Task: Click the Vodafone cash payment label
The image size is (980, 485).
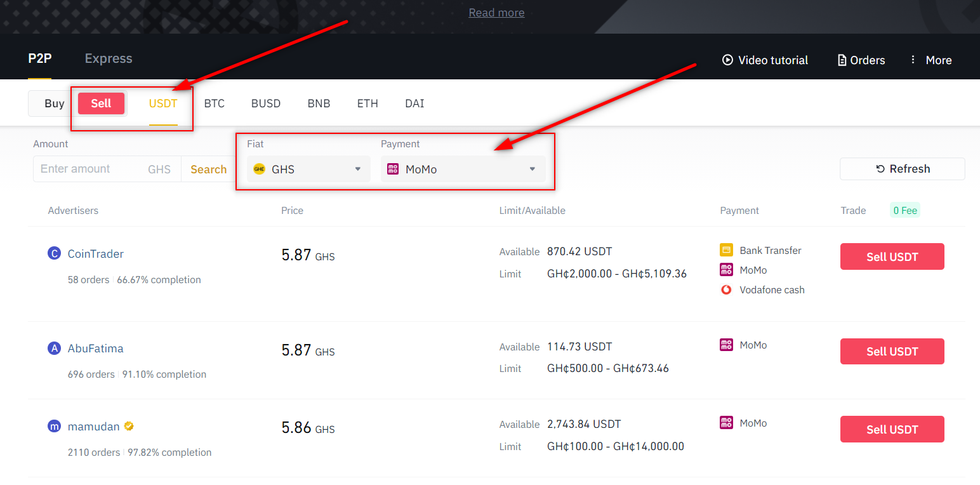Action: [x=772, y=289]
